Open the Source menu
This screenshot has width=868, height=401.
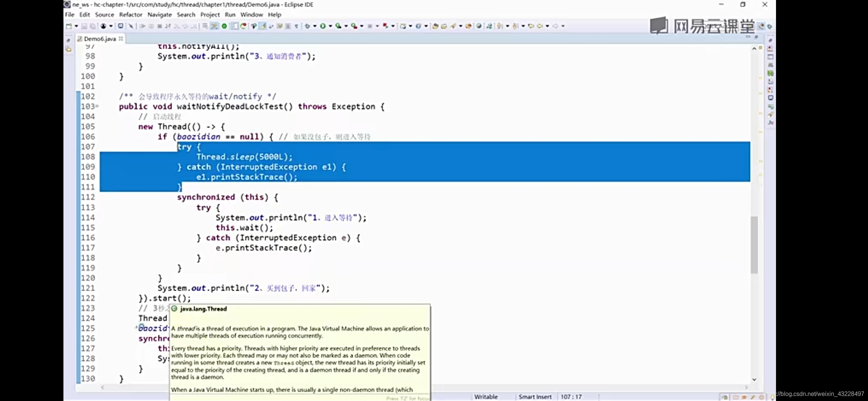tap(104, 14)
